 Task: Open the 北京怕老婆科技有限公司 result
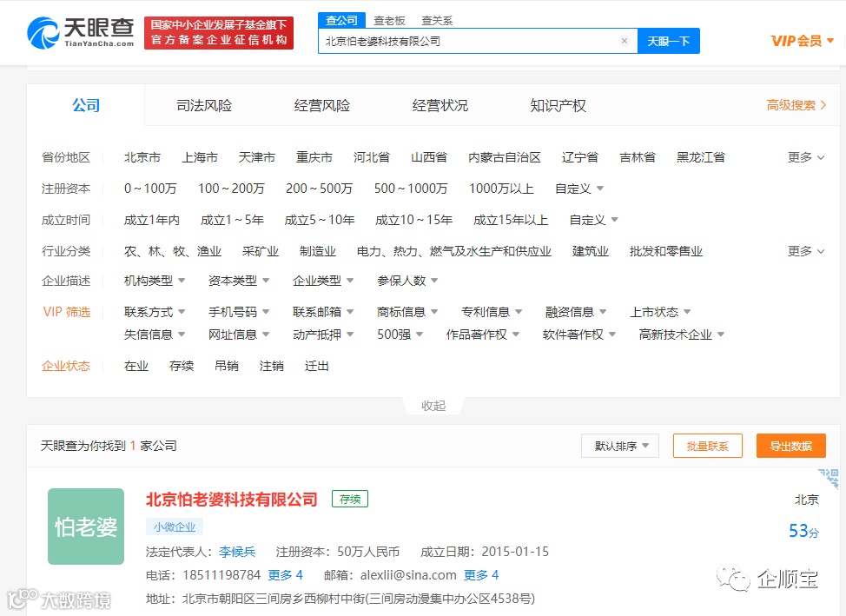pyautogui.click(x=231, y=500)
